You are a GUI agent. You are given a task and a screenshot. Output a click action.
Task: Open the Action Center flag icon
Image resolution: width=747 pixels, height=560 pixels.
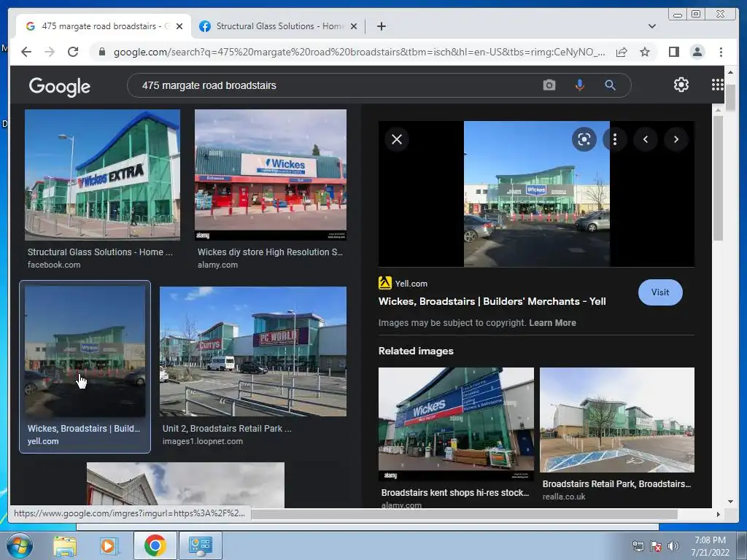click(x=656, y=546)
